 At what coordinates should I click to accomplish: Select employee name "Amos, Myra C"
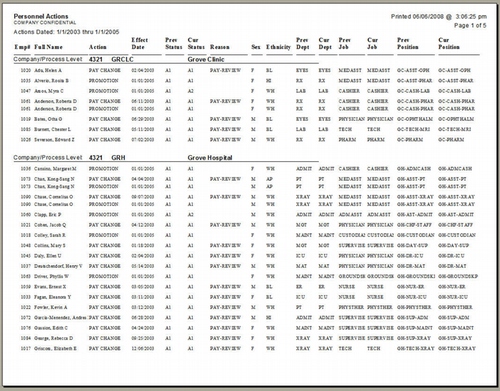(49, 91)
